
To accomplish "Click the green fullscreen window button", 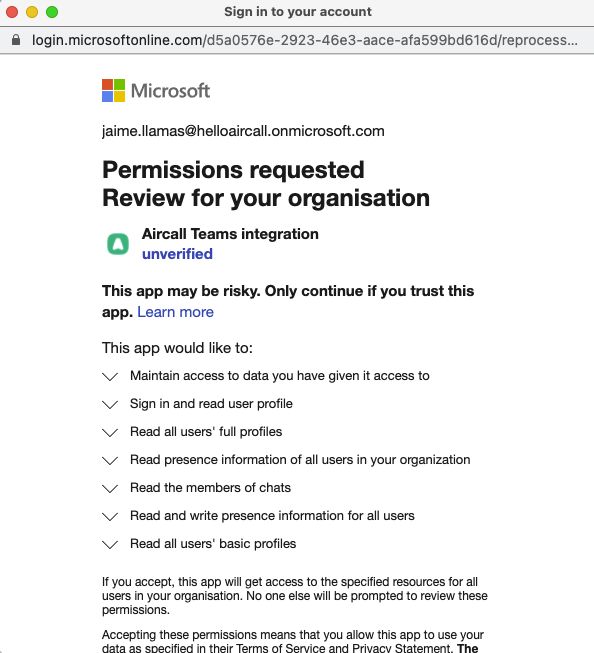I will pyautogui.click(x=52, y=12).
